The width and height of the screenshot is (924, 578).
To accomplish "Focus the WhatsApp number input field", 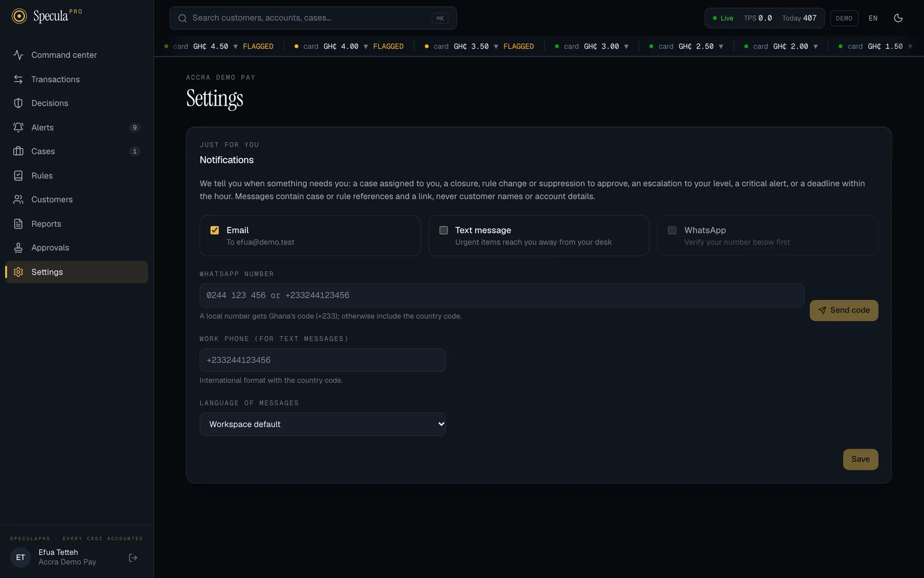I will (x=502, y=295).
